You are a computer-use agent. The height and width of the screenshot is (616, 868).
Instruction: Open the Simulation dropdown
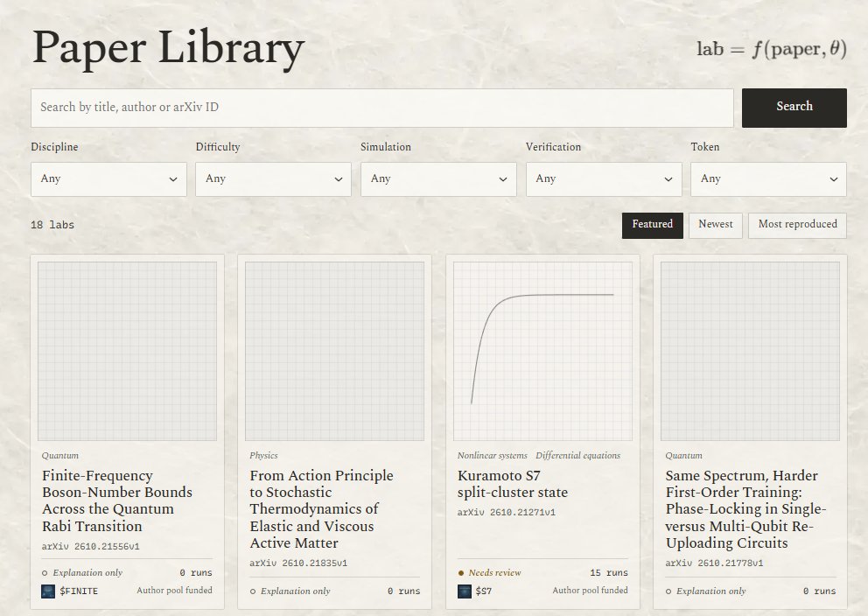438,178
